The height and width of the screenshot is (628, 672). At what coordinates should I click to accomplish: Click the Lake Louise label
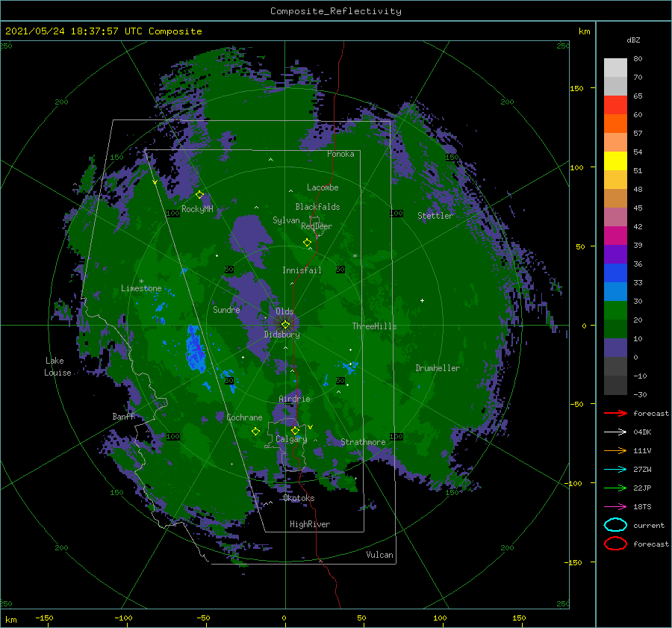coord(57,367)
